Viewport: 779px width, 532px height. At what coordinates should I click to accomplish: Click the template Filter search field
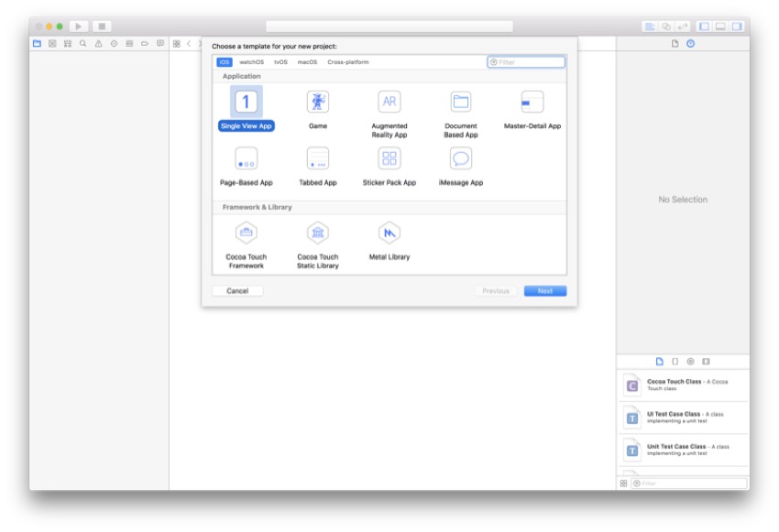(x=526, y=62)
